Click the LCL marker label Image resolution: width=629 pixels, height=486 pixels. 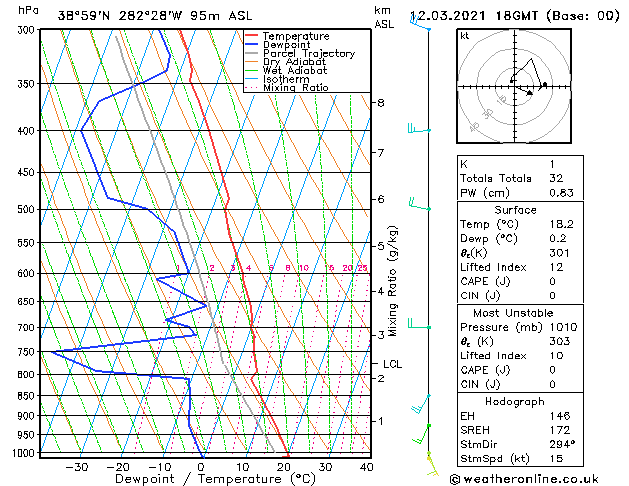tap(392, 365)
